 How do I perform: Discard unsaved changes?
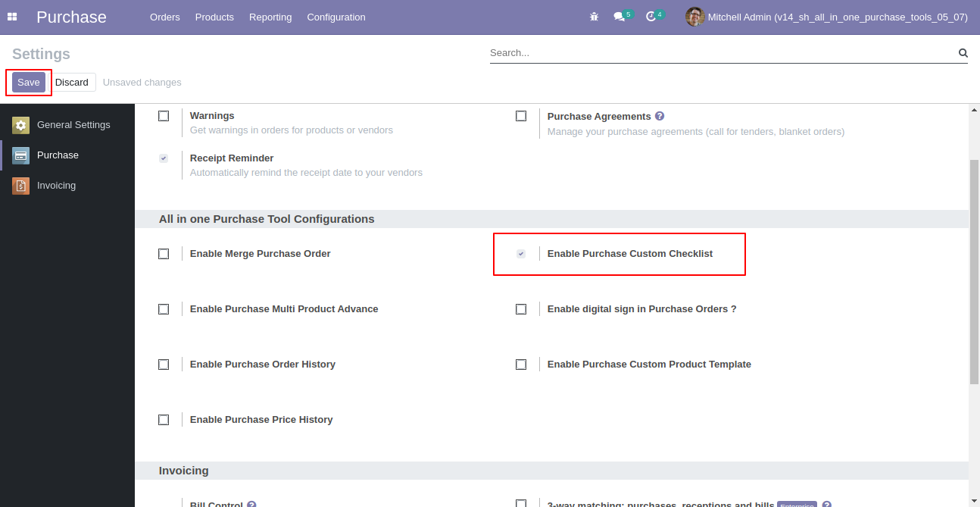click(x=72, y=83)
